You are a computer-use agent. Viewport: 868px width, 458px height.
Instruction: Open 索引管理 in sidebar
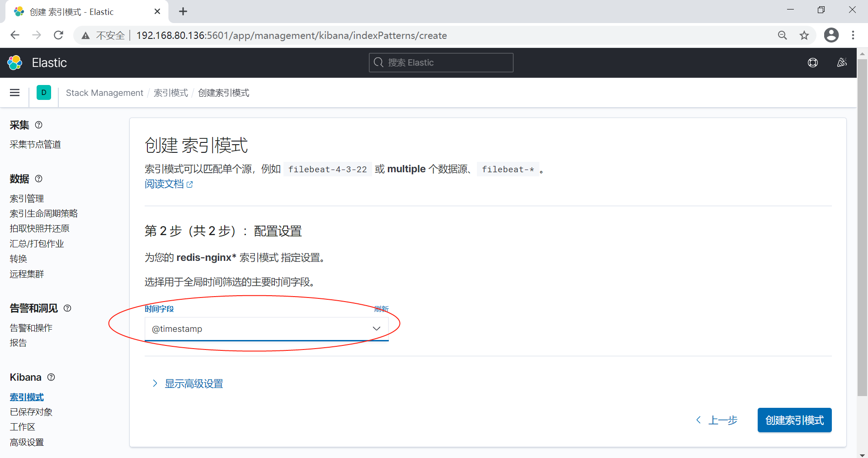click(27, 198)
